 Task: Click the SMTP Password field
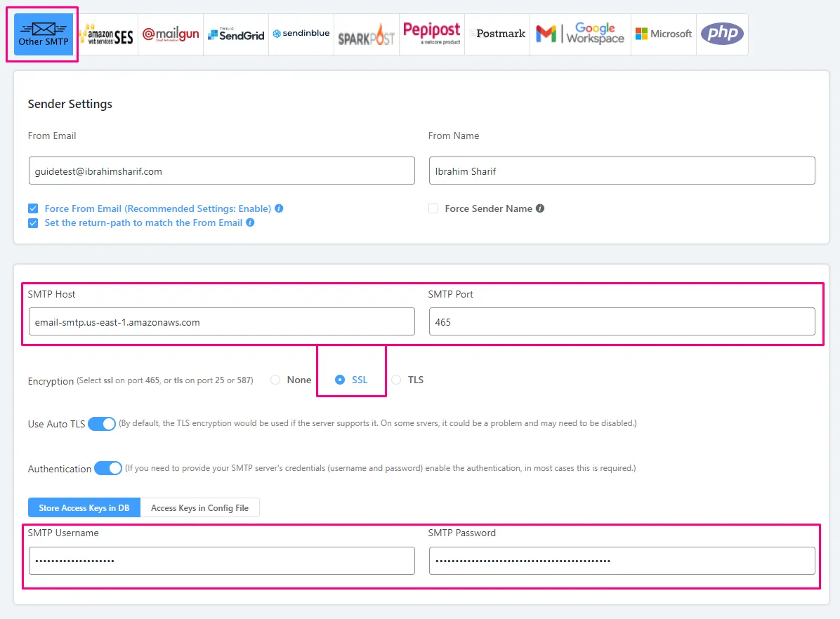coord(622,561)
